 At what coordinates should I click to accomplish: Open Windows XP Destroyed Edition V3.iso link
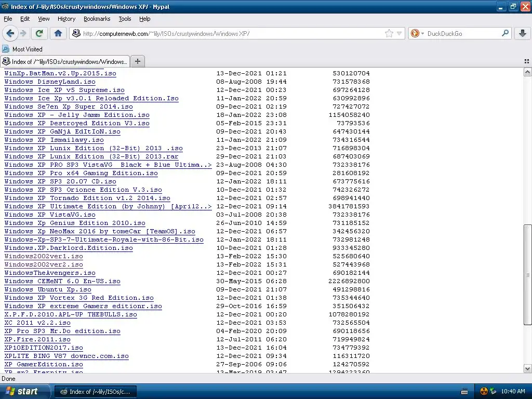(77, 123)
